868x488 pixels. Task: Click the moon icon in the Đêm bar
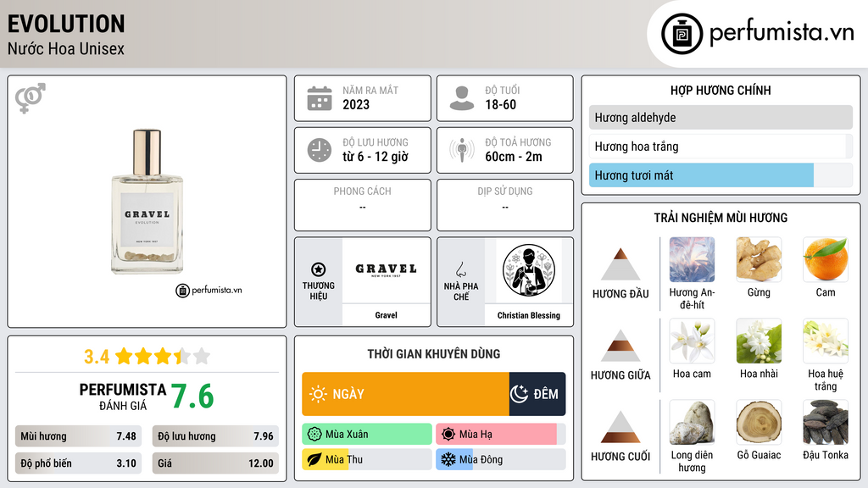pyautogui.click(x=520, y=394)
